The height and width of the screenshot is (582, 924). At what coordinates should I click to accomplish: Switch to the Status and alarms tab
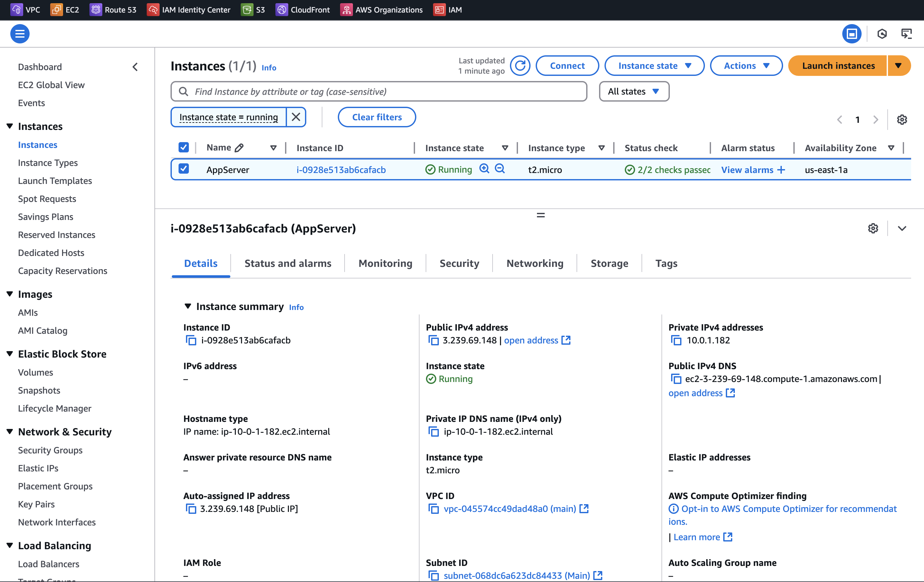tap(288, 263)
